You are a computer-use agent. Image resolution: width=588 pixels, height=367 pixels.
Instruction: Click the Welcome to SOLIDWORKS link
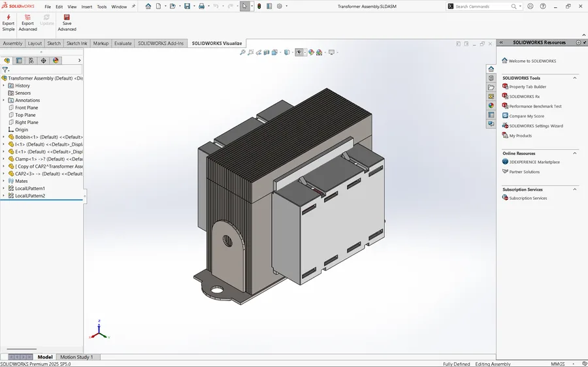532,61
